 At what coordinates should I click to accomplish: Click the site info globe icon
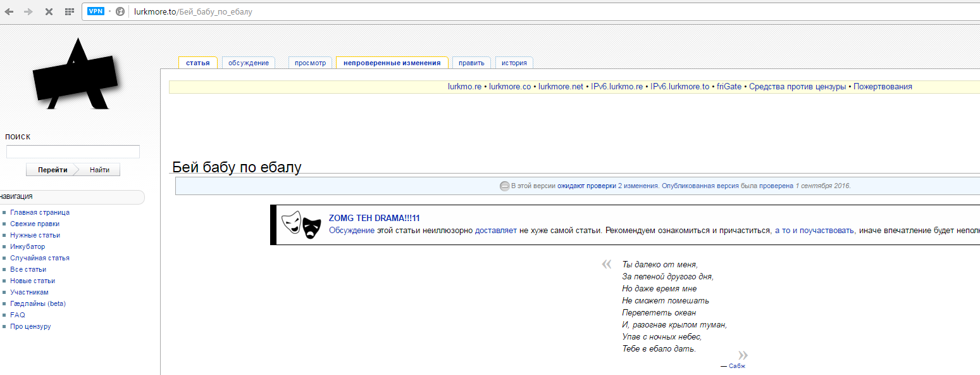click(120, 11)
